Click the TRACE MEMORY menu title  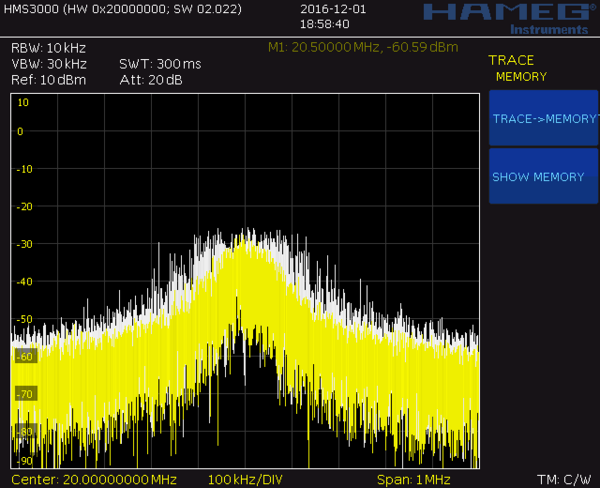(517, 68)
